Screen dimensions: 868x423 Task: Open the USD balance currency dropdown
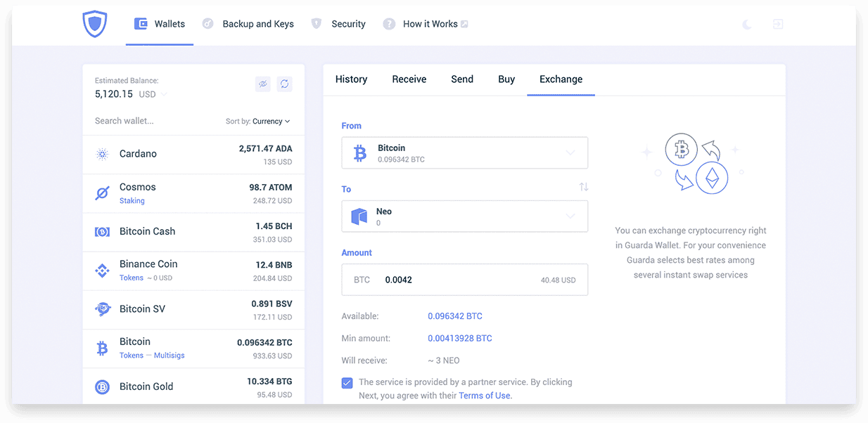point(153,94)
